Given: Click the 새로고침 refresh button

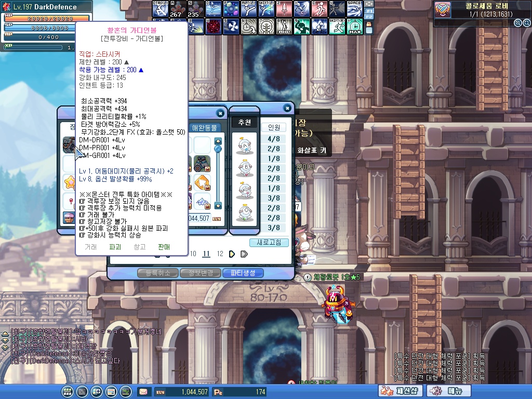Looking at the screenshot, I should click(269, 242).
